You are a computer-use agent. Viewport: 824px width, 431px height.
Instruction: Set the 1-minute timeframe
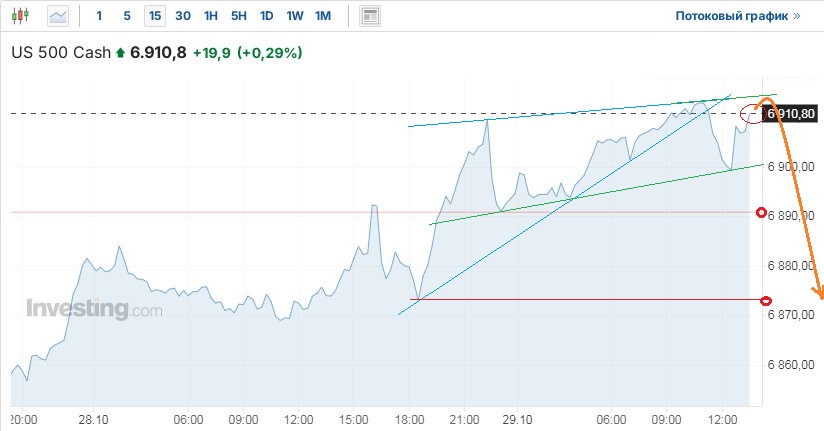(98, 16)
